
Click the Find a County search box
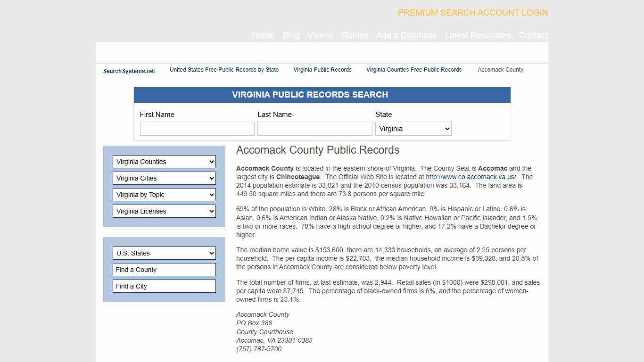coord(164,269)
